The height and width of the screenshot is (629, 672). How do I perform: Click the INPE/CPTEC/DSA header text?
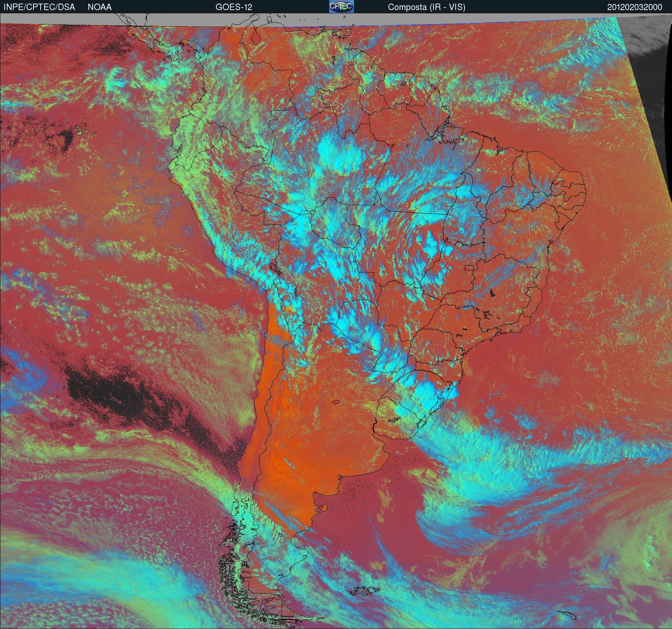[39, 7]
